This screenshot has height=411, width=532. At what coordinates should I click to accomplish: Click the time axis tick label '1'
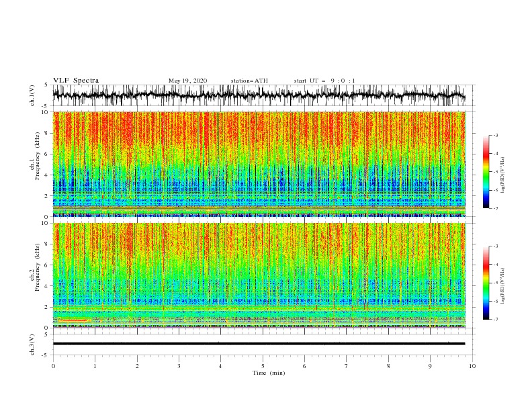tap(95, 366)
